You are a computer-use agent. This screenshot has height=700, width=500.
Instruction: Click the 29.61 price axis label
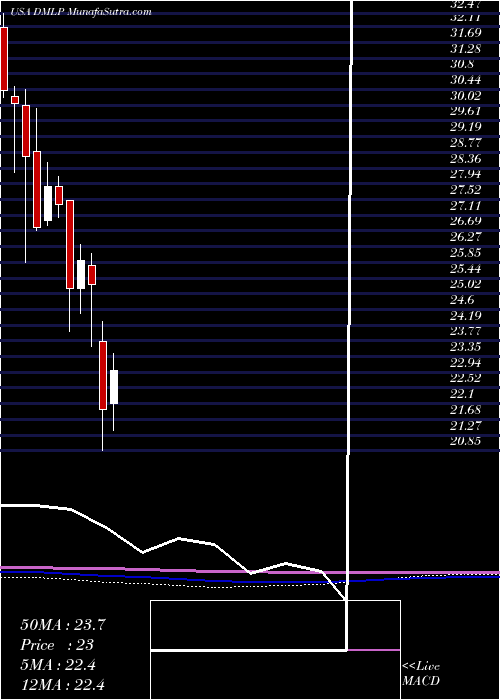465,112
